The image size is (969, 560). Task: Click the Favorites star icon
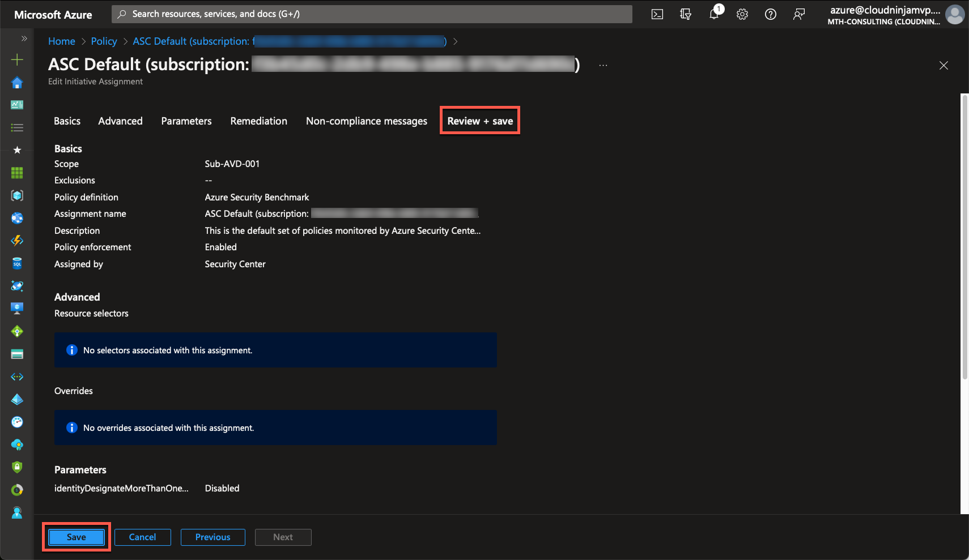click(x=17, y=150)
